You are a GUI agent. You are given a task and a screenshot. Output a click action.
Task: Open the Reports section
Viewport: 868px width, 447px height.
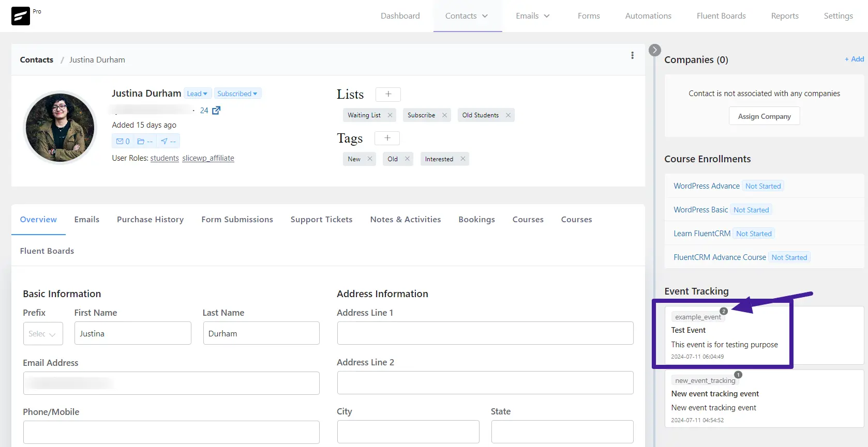[x=785, y=16]
